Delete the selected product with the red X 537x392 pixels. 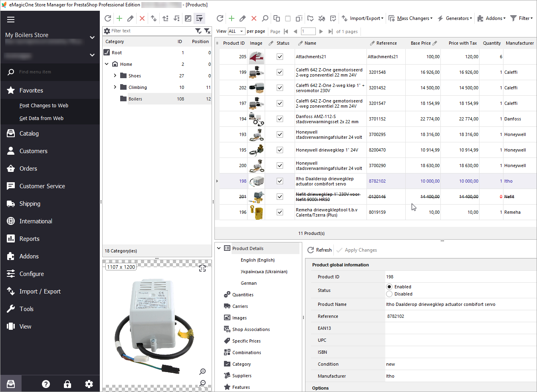(x=254, y=18)
